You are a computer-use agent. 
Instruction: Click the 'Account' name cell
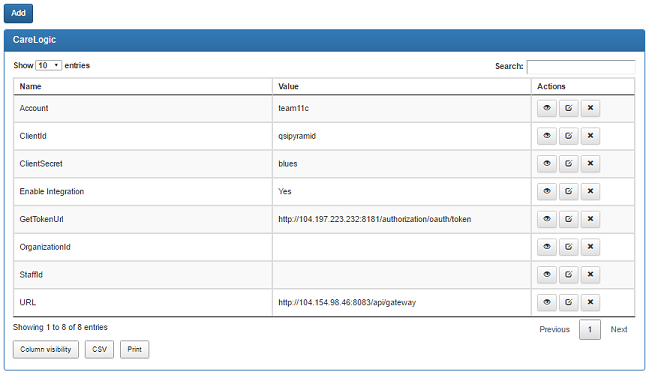[143, 108]
